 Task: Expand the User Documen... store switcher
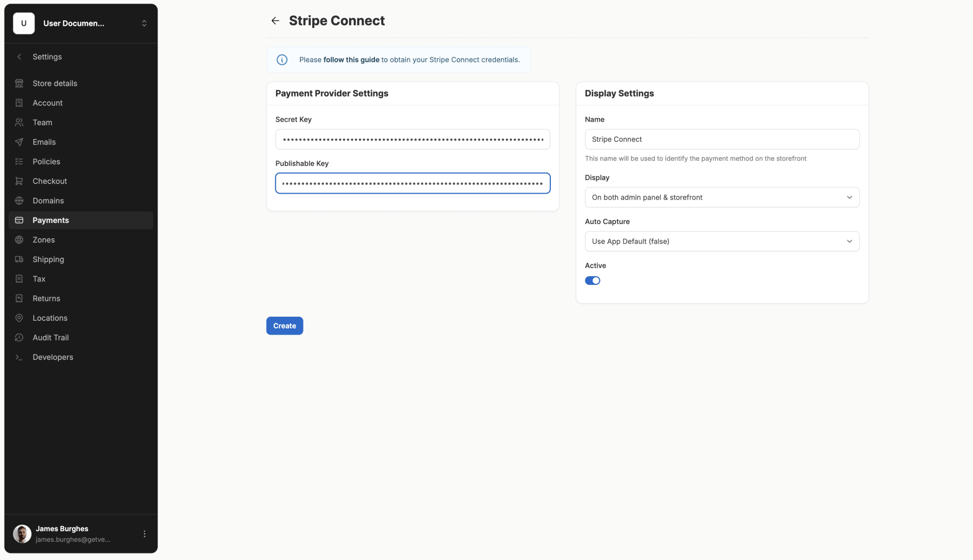point(144,23)
